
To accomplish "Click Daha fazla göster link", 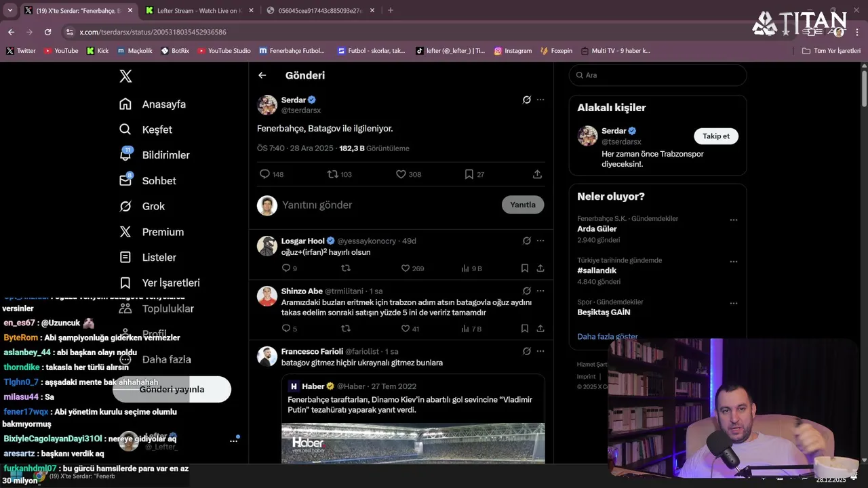I will click(608, 336).
